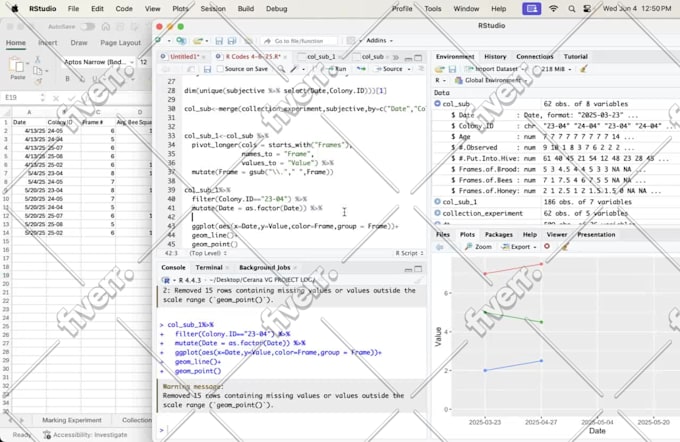Open the Untitled1 editor tab
680x442 pixels.
pos(184,57)
